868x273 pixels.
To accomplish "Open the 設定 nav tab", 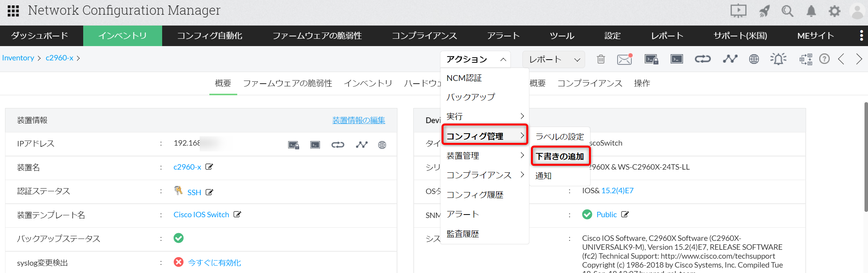I will tap(613, 36).
